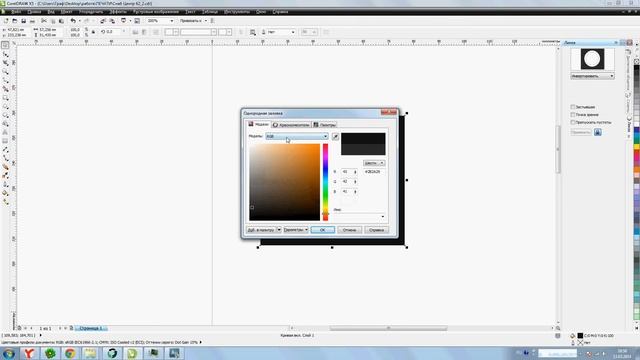Click the eyedropper icon in the fill dialog

coord(335,137)
